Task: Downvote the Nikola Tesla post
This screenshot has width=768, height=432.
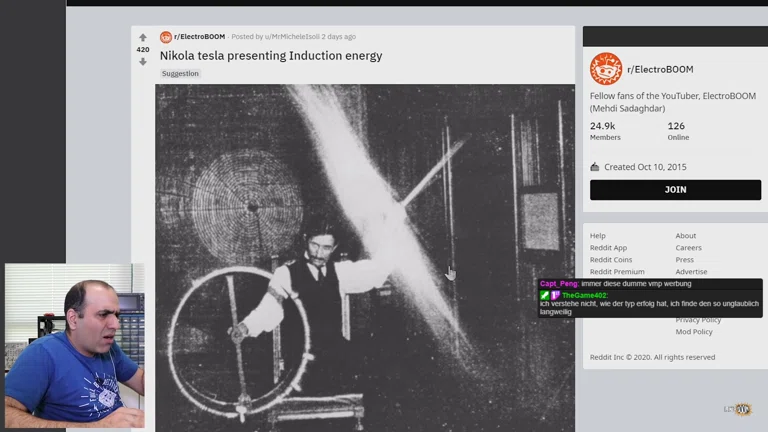Action: pyautogui.click(x=143, y=61)
